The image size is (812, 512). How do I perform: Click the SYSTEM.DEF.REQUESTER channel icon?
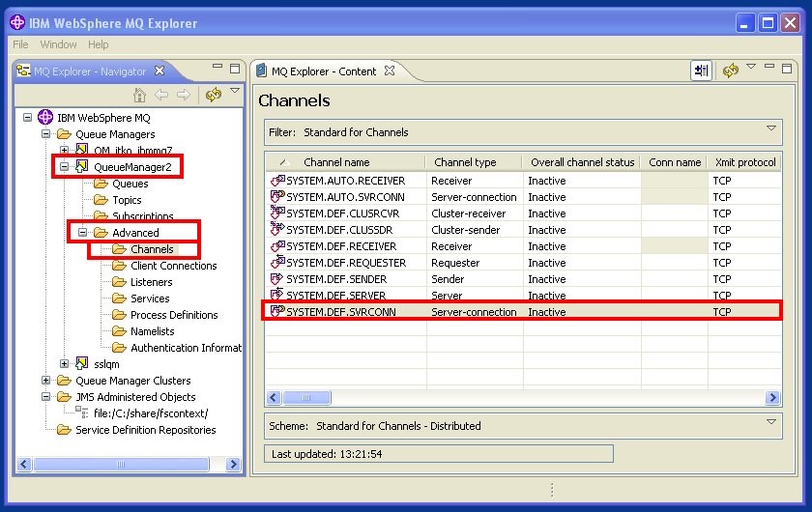pos(277,262)
